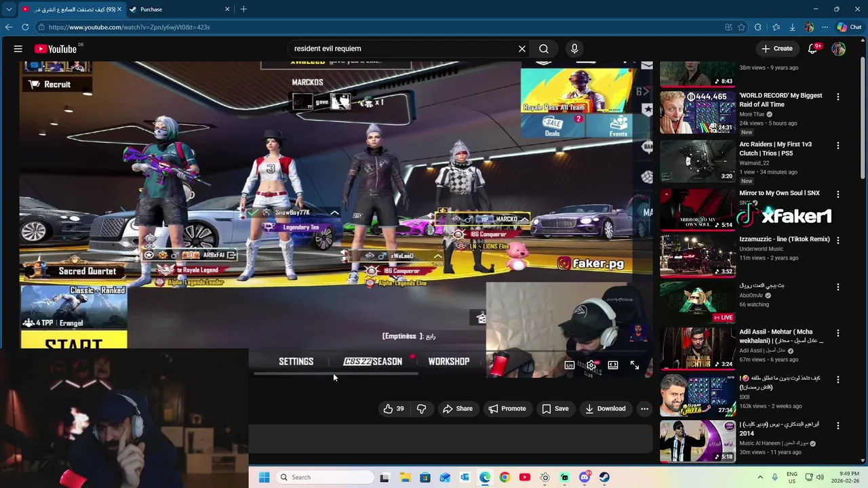Open the AboOmAr live stream thumbnail

pyautogui.click(x=697, y=302)
